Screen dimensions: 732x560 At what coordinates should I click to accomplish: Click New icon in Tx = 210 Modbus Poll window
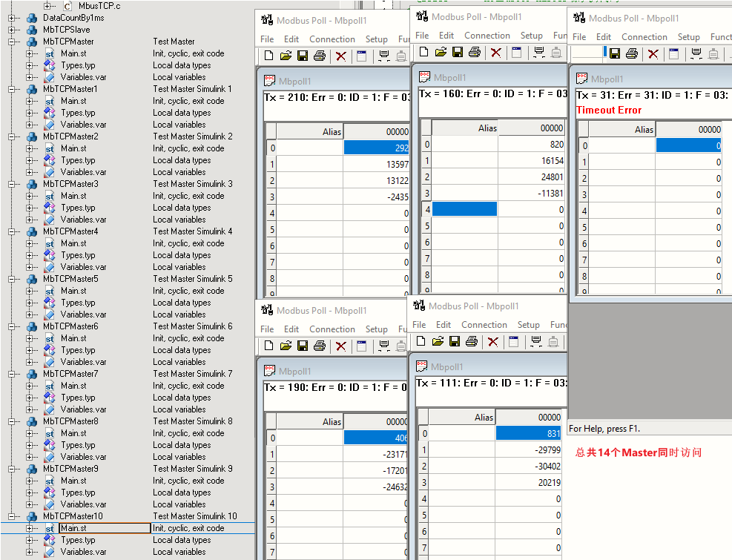click(x=269, y=56)
